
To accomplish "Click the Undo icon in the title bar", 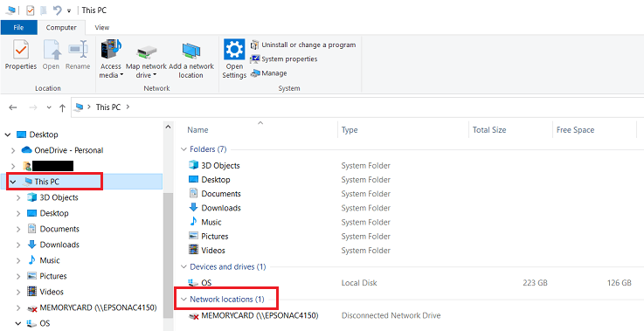I will 58,10.
